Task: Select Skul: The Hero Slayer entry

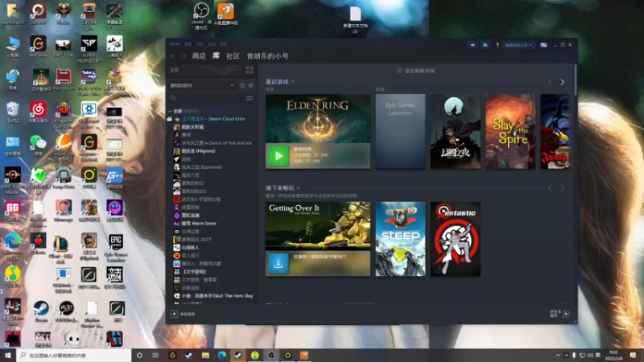Action: [x=213, y=295]
